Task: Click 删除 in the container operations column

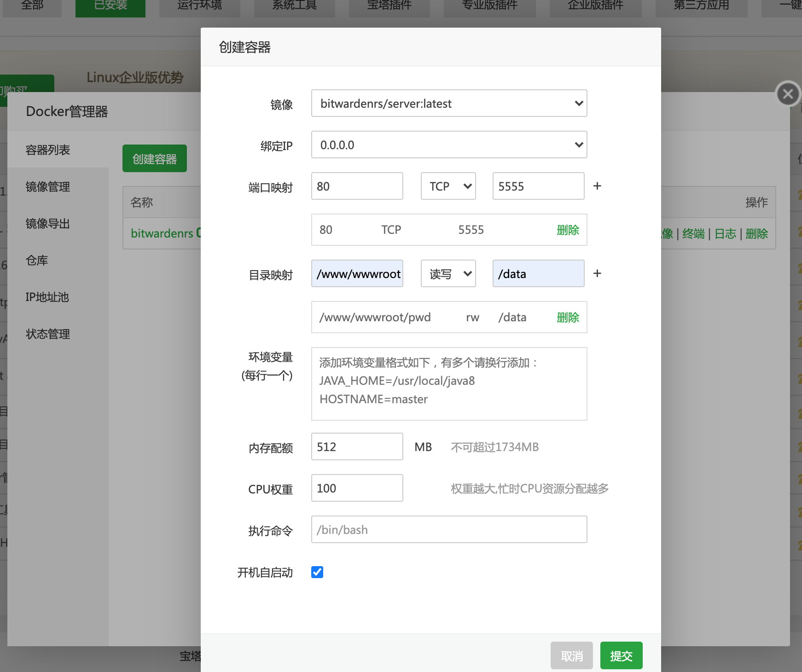Action: click(756, 234)
